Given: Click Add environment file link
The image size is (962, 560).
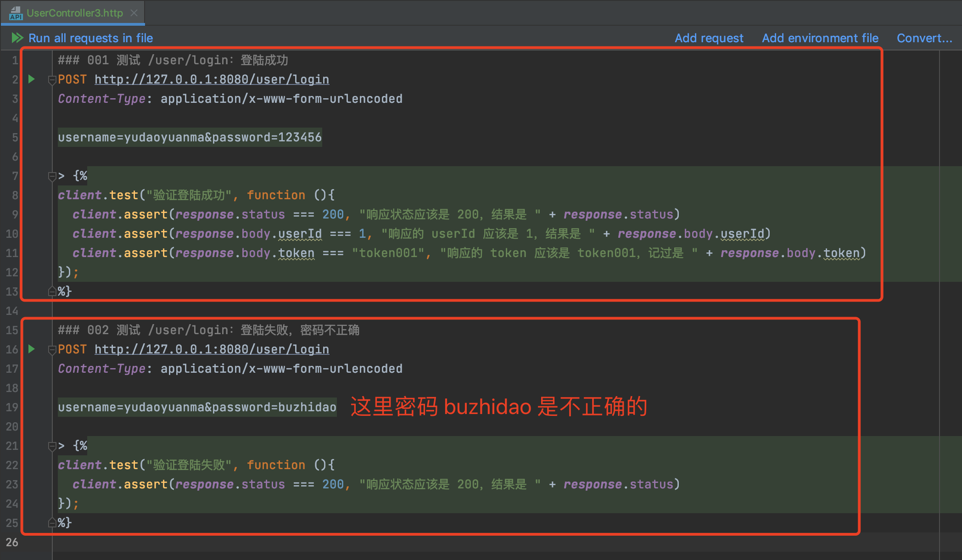Looking at the screenshot, I should pyautogui.click(x=820, y=38).
